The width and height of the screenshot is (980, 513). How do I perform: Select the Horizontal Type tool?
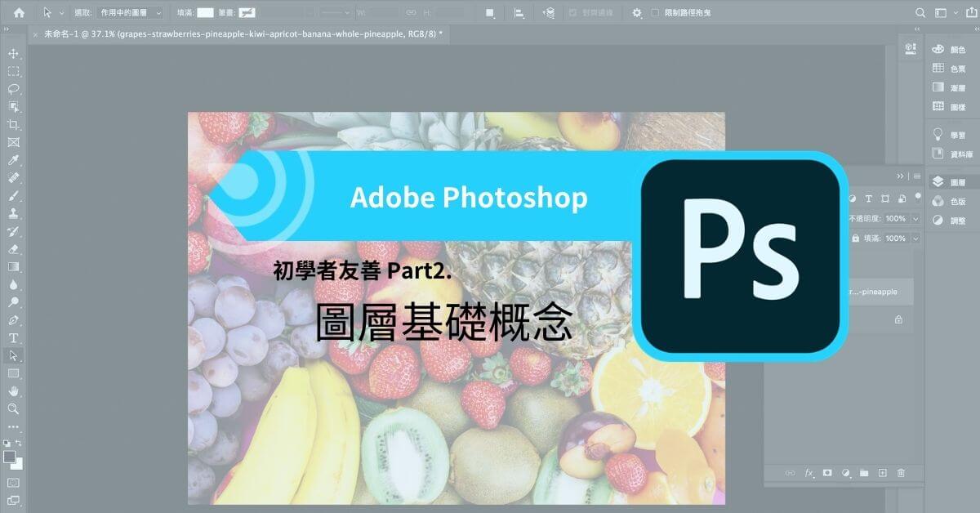point(13,337)
